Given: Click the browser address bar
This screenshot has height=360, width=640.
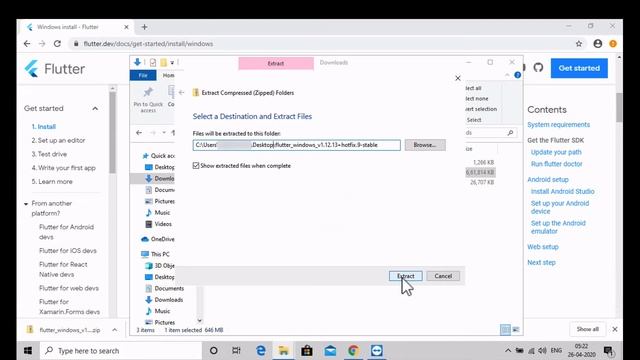Looking at the screenshot, I should coord(322,44).
